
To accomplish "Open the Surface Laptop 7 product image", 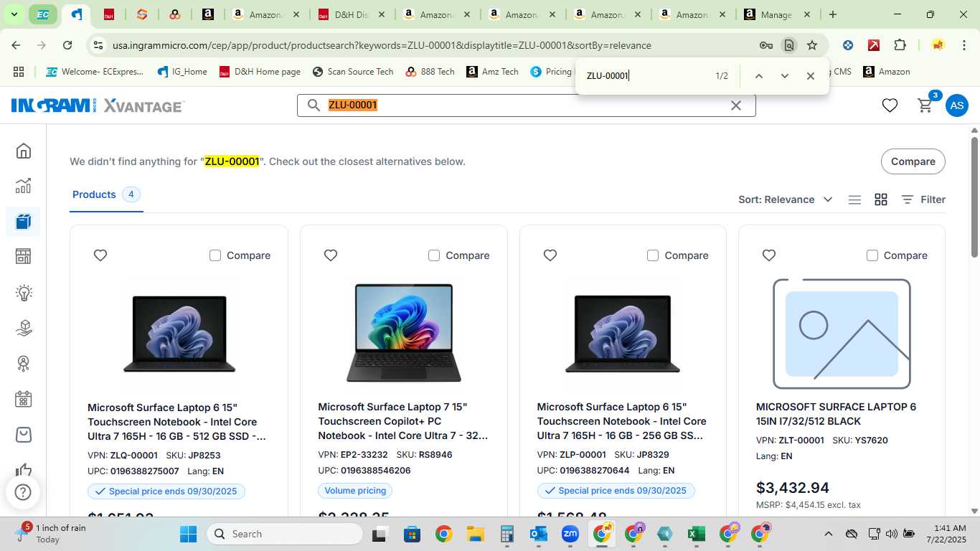I will point(404,332).
